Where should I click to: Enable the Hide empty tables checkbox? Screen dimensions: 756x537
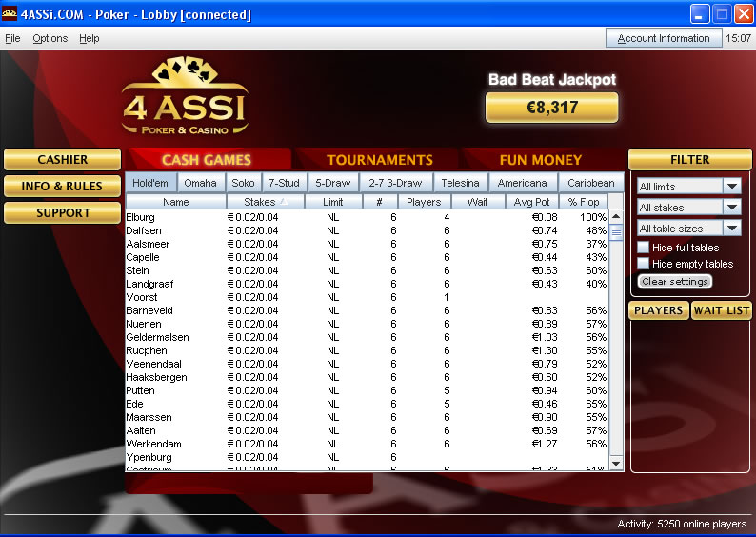[643, 264]
